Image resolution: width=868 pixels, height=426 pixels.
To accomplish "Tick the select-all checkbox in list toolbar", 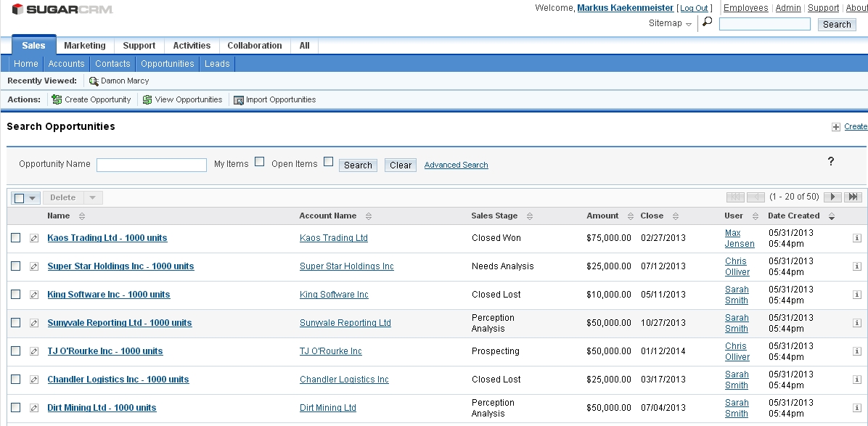I will click(x=20, y=198).
